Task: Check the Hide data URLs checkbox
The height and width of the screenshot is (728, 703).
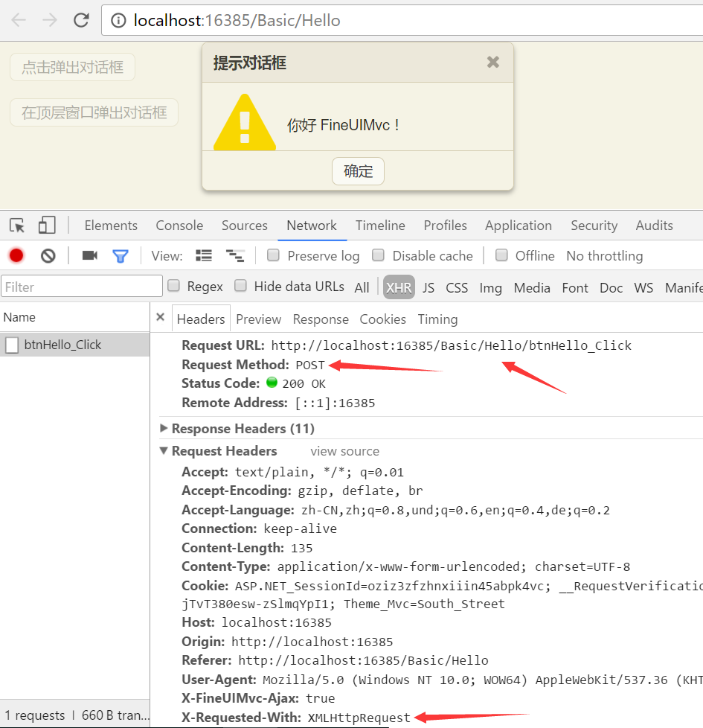Action: click(240, 286)
